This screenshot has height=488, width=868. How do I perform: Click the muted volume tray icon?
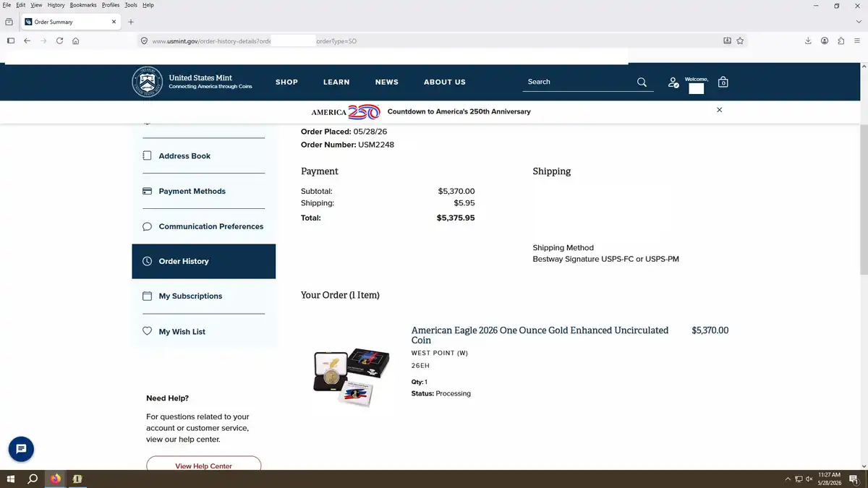809,479
